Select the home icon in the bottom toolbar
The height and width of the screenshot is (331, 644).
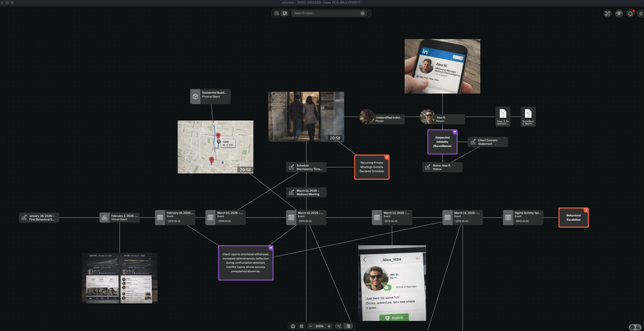point(292,326)
